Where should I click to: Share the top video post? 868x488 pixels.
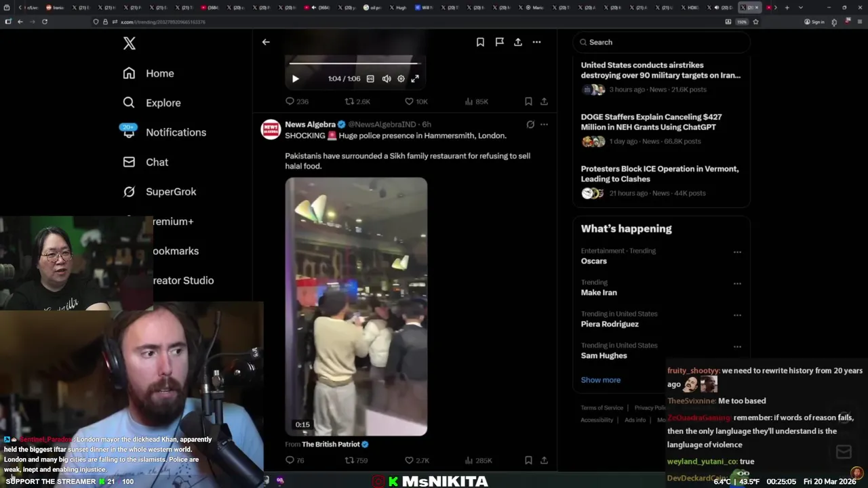(544, 102)
